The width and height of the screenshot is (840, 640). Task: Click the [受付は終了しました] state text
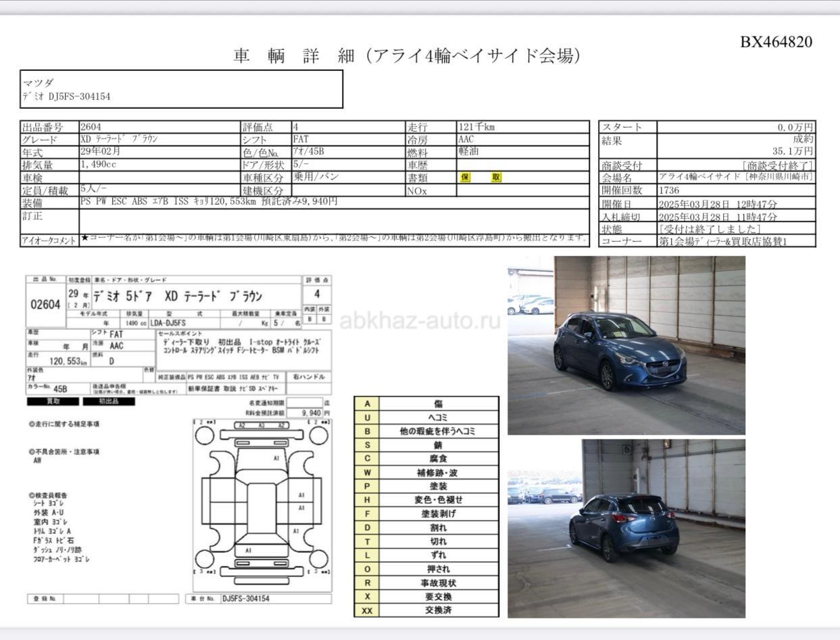point(710,229)
